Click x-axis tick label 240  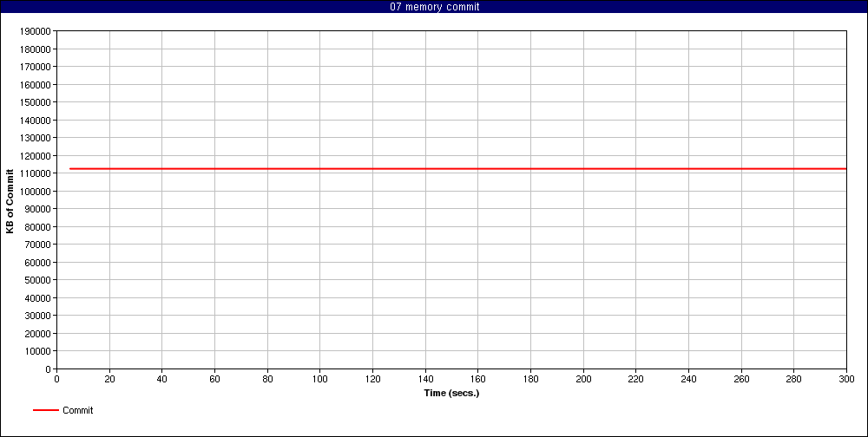pyautogui.click(x=688, y=379)
